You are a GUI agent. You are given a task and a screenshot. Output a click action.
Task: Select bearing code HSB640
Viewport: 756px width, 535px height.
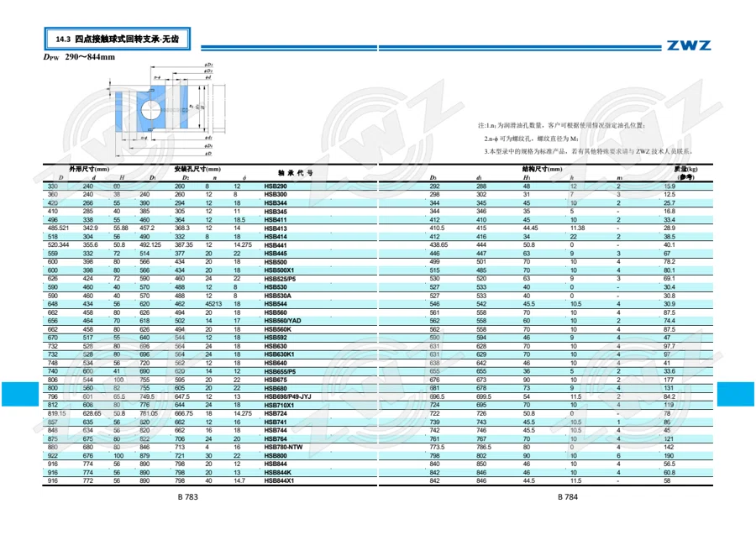click(x=276, y=363)
